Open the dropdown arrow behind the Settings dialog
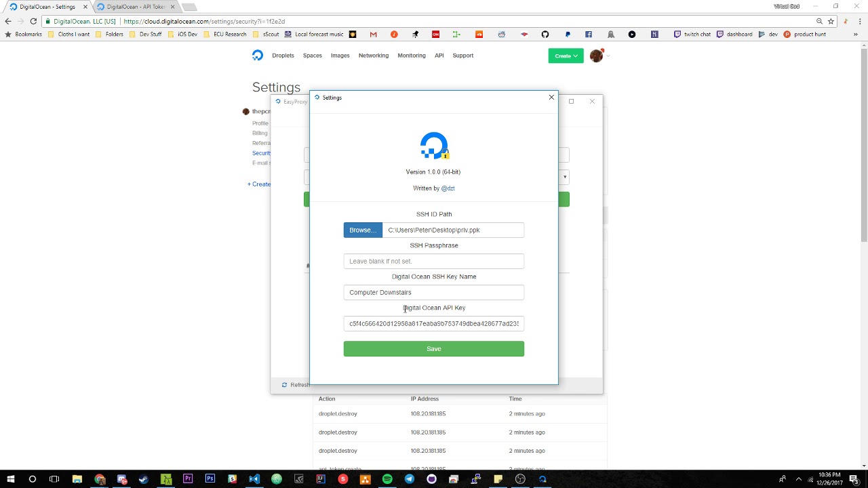The height and width of the screenshot is (488, 868). click(565, 177)
